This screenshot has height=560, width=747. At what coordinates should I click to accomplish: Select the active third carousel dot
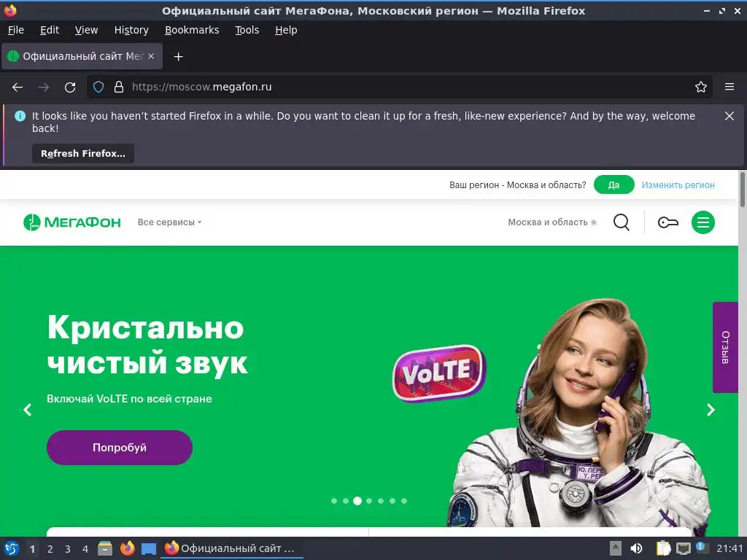coord(357,501)
